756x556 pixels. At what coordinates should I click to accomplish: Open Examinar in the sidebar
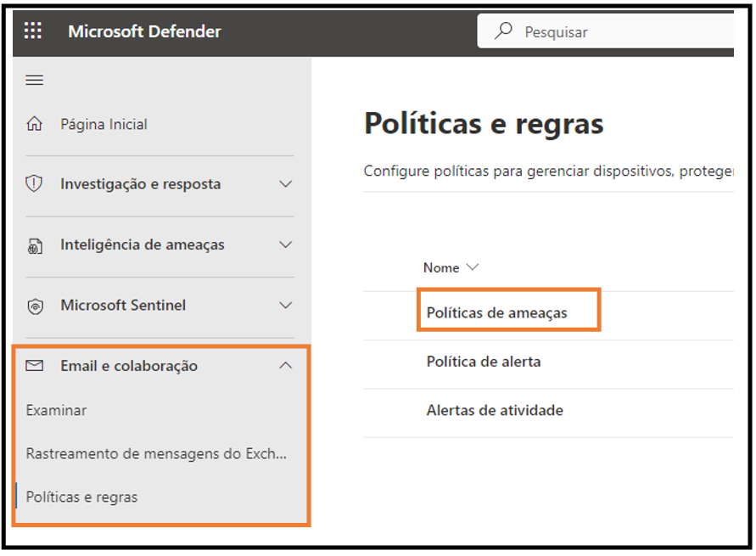coord(56,410)
